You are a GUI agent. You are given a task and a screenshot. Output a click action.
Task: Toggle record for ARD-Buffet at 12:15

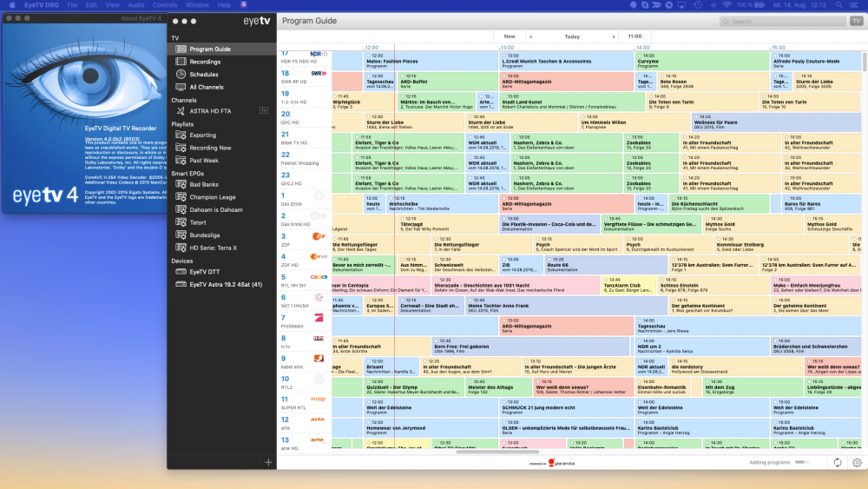point(403,76)
